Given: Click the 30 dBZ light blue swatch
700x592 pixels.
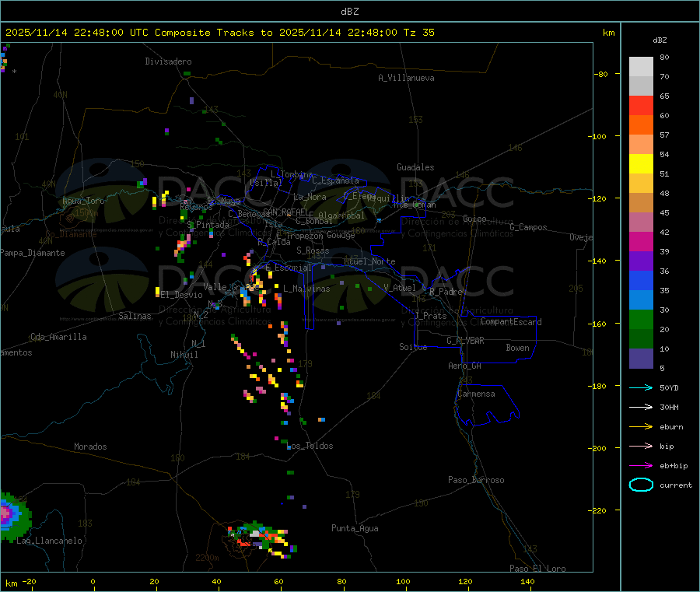Looking at the screenshot, I should [x=641, y=300].
